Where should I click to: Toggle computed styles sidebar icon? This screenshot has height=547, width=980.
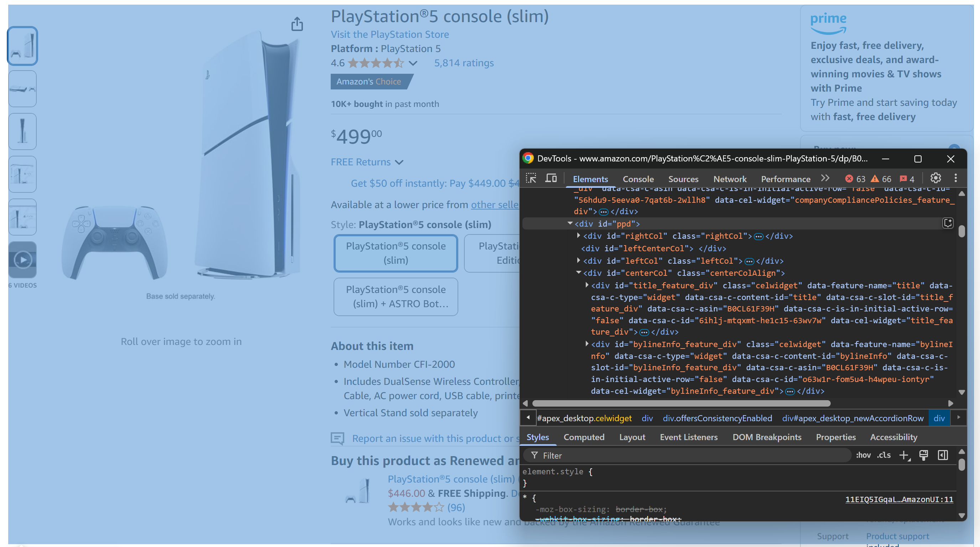pyautogui.click(x=943, y=455)
